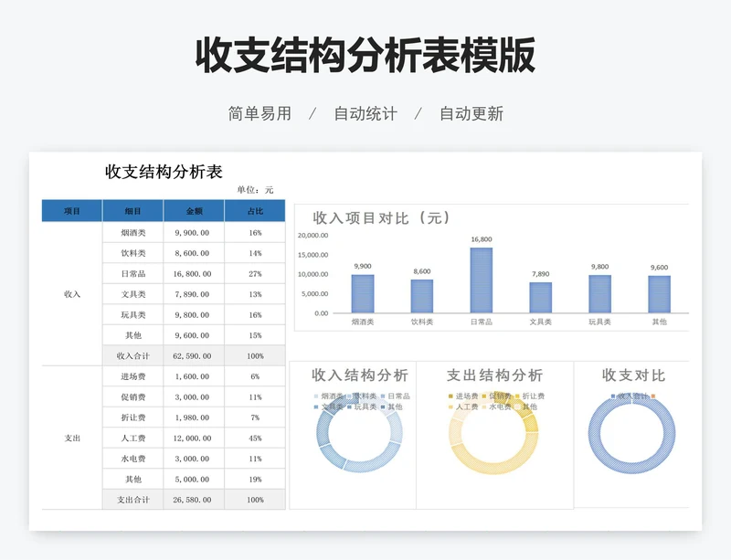Select the 进场费 table cell
Viewport: 731px width, 560px height.
click(132, 375)
